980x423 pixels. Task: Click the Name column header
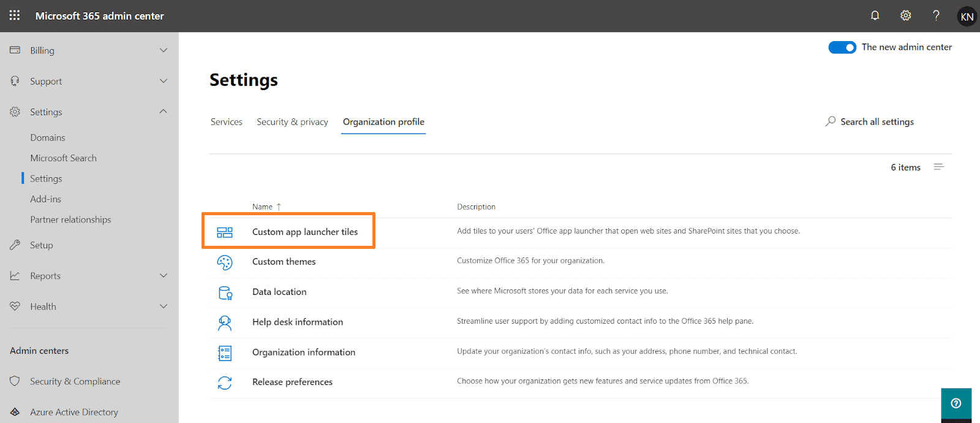[263, 207]
